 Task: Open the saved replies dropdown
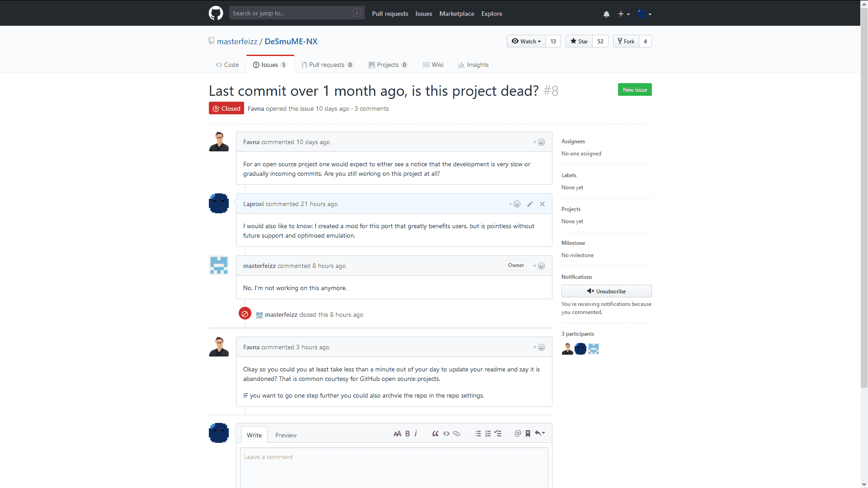pyautogui.click(x=540, y=434)
